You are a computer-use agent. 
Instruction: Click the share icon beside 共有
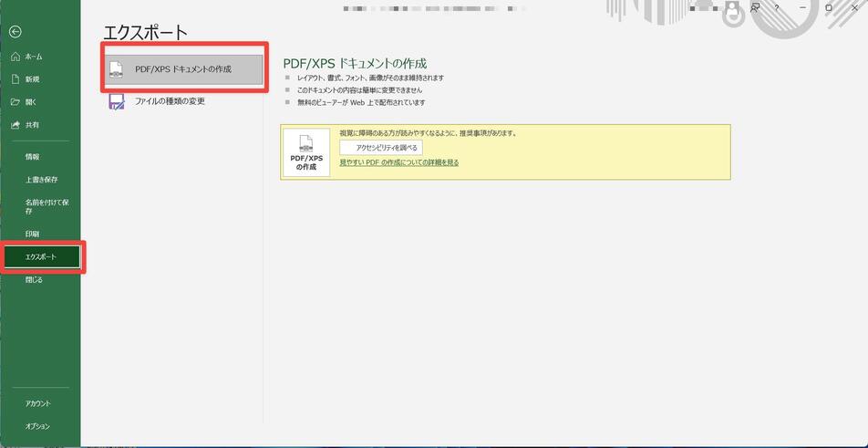(15, 125)
